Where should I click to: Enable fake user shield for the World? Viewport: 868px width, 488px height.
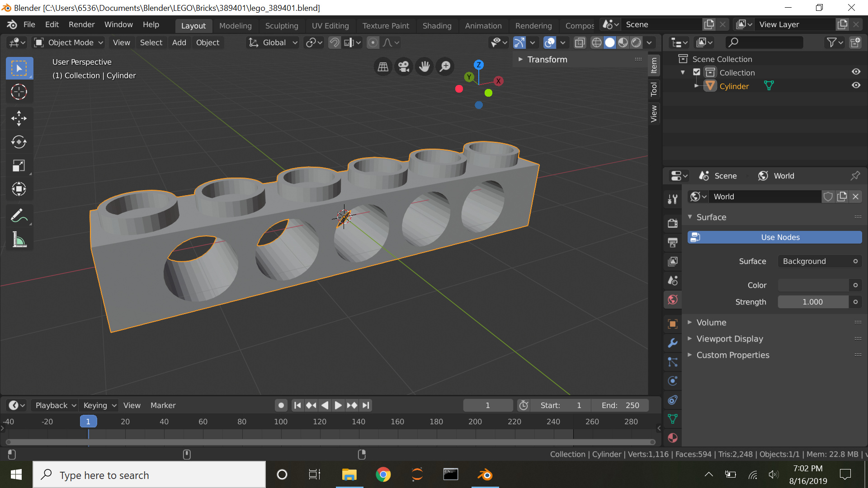point(828,197)
